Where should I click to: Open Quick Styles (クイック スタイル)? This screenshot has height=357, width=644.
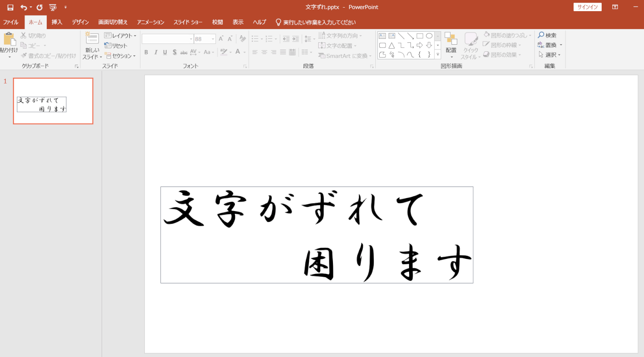[471, 45]
